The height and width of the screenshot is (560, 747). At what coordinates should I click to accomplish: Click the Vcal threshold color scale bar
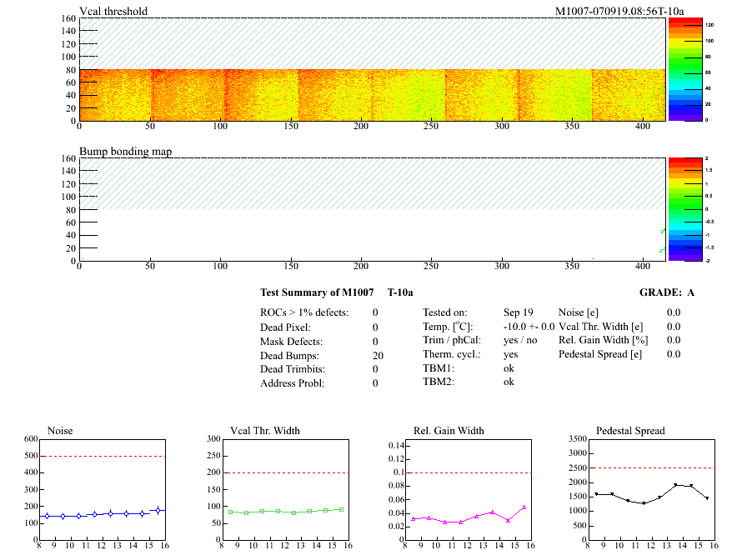pos(684,69)
